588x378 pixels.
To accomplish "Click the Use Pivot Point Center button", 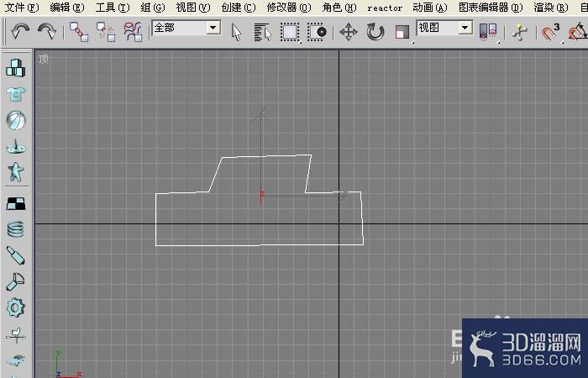I will [488, 32].
